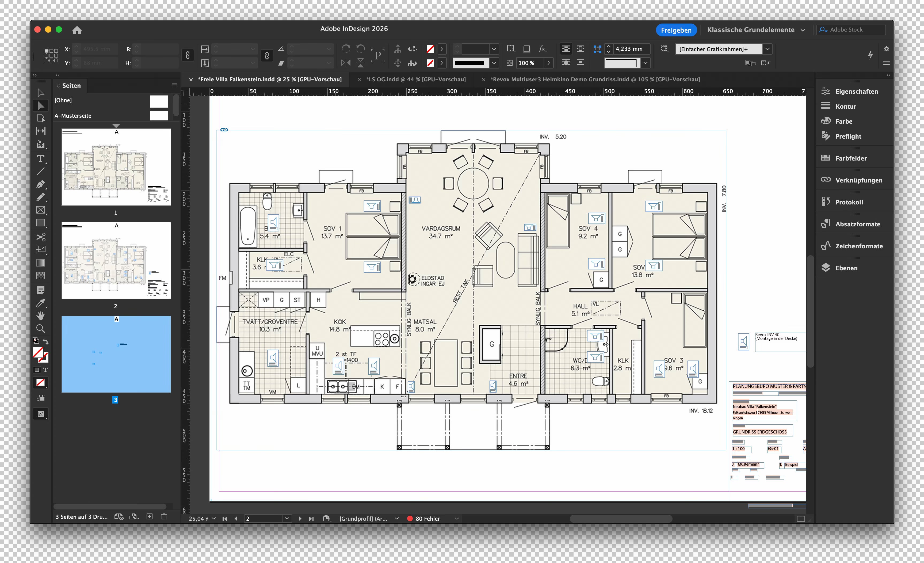The width and height of the screenshot is (924, 563).
Task: Select the Eyedropper tool
Action: (40, 303)
